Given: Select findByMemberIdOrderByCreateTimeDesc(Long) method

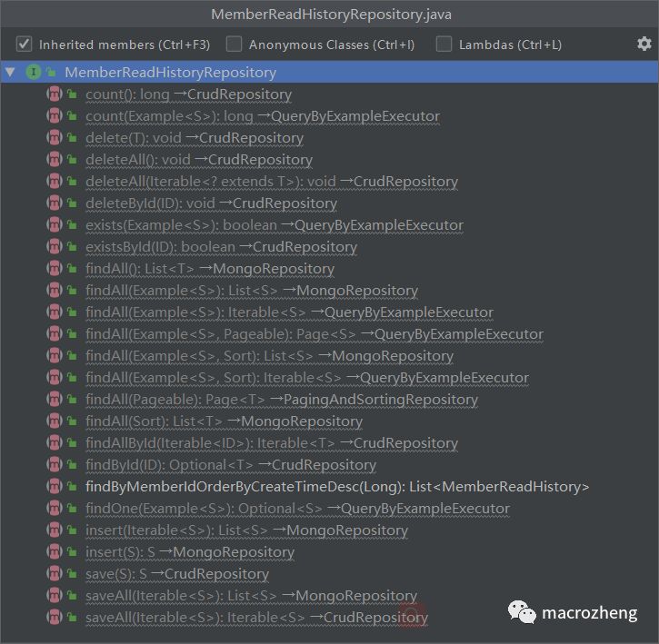Looking at the screenshot, I should (x=337, y=487).
